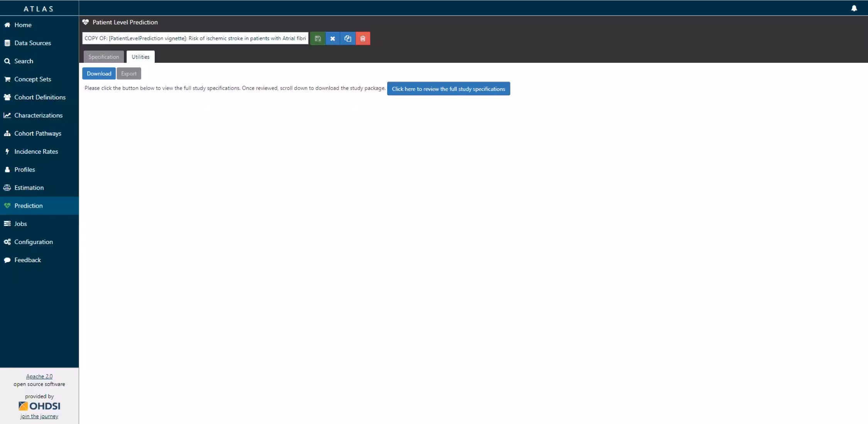Screen dimensions: 868x424
Task: Follow the 'join the journey' link
Action: coord(39,417)
